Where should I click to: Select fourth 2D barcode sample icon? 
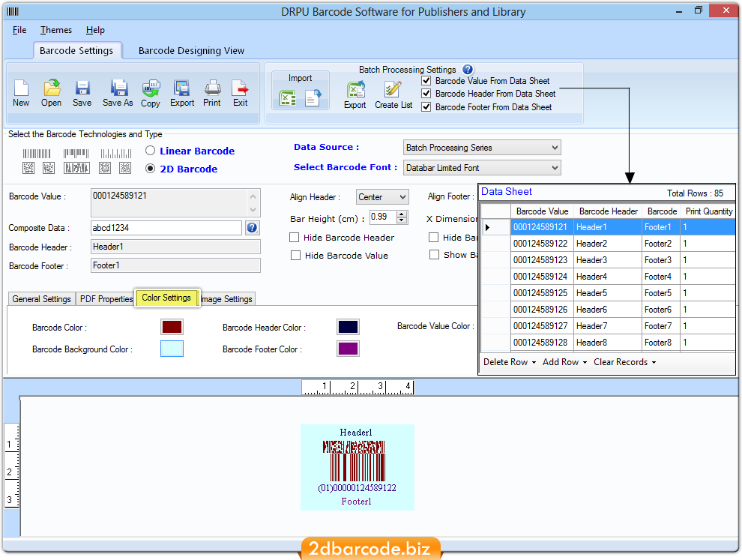pos(105,168)
